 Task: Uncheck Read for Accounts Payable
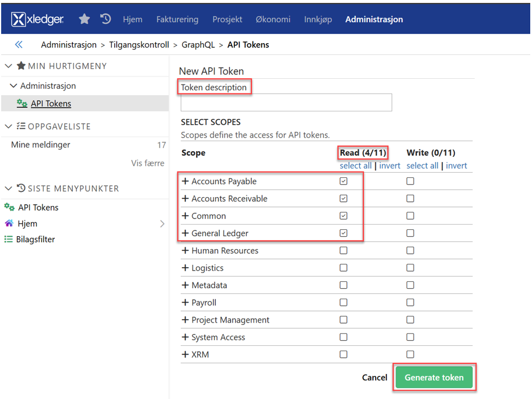[x=344, y=181]
